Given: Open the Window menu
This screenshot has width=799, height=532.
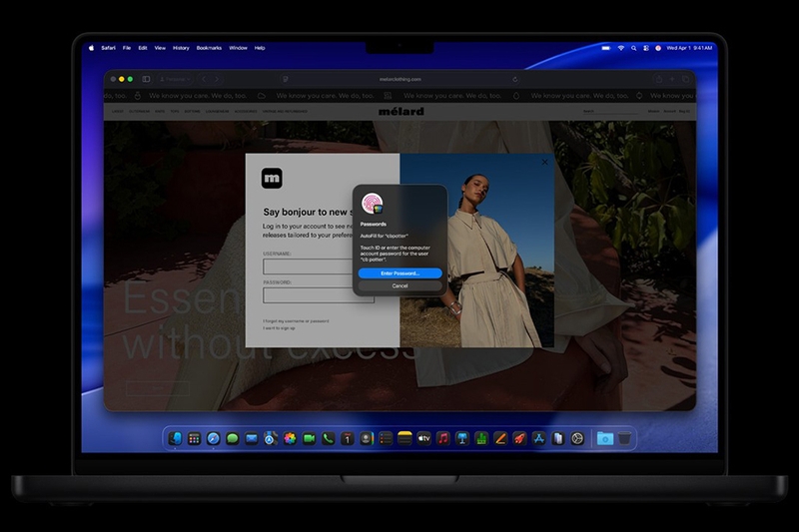Looking at the screenshot, I should pyautogui.click(x=238, y=48).
